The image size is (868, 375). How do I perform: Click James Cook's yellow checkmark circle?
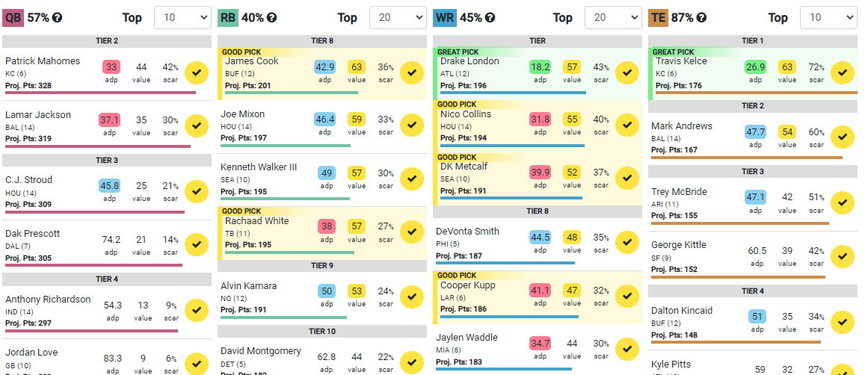(x=411, y=72)
